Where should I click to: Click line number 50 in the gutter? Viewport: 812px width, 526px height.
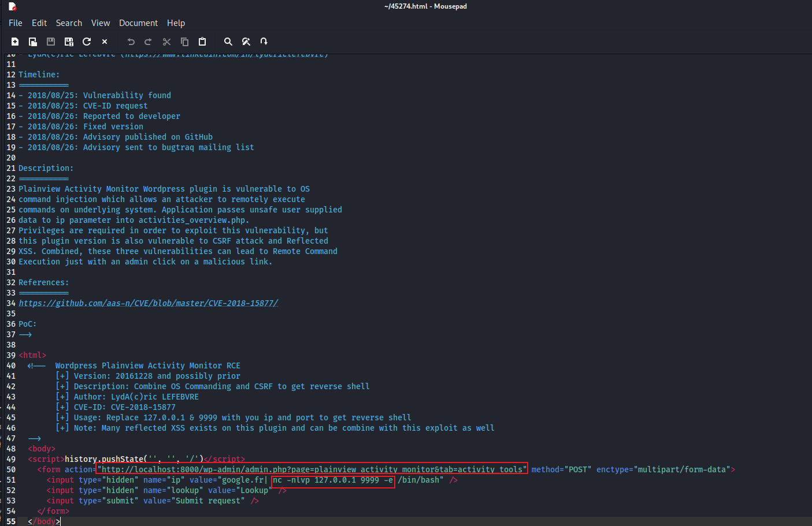(11, 469)
